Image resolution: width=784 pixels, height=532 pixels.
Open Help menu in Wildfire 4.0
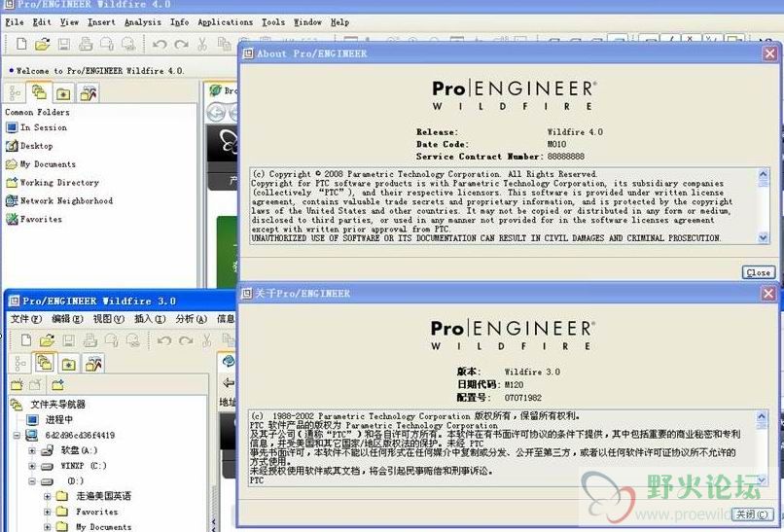tap(339, 22)
